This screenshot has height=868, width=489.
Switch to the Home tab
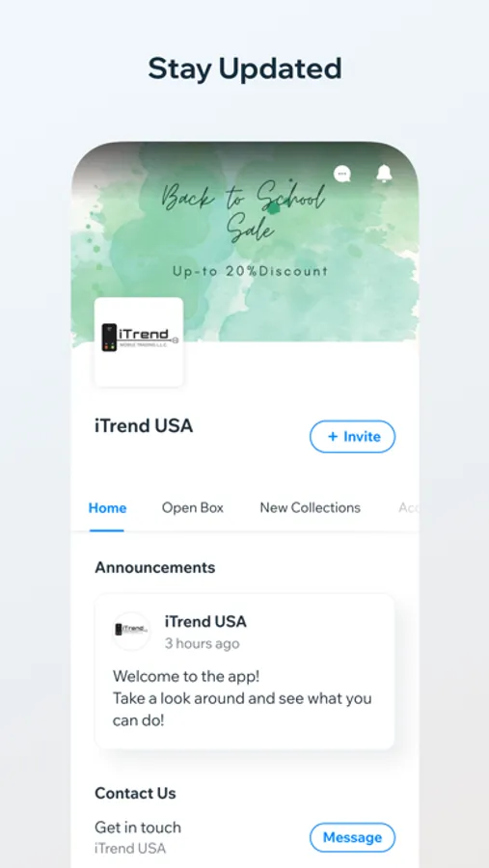tap(107, 507)
